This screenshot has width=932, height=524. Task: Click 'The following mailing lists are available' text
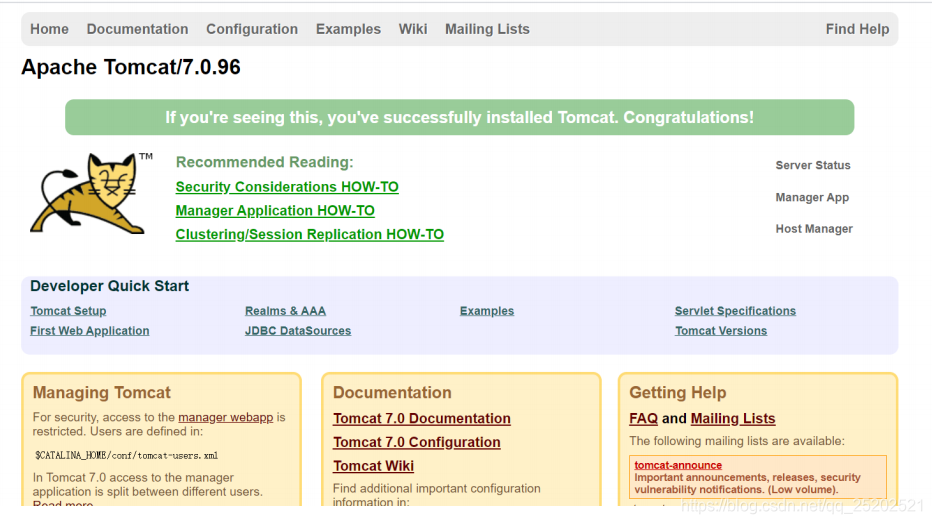737,441
